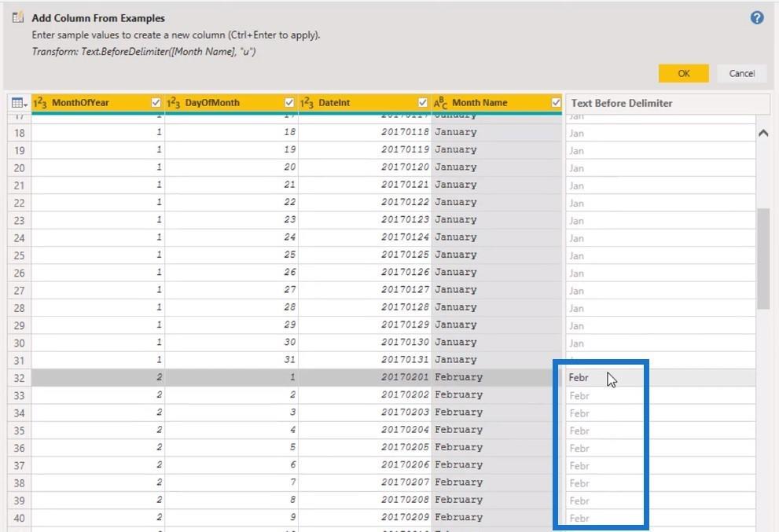This screenshot has height=532, width=779.
Task: Click the number type icon on MonthOfYear
Action: click(x=40, y=103)
